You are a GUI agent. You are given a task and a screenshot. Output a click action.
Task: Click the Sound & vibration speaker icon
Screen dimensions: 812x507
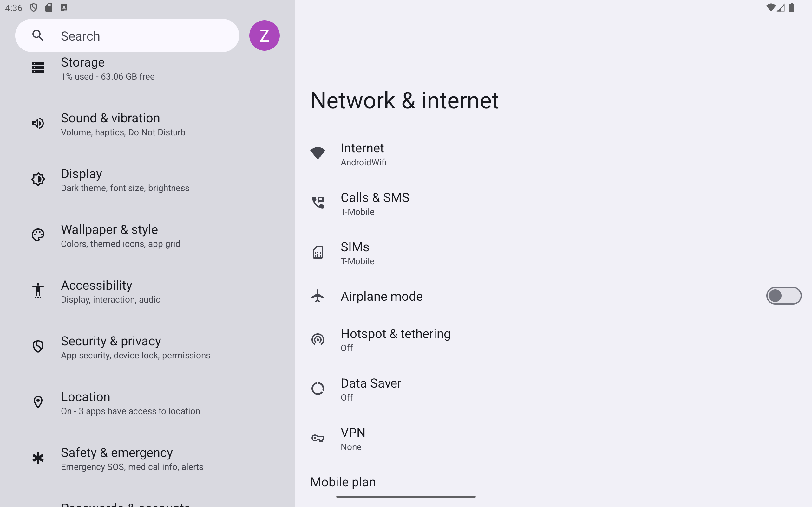(x=38, y=123)
